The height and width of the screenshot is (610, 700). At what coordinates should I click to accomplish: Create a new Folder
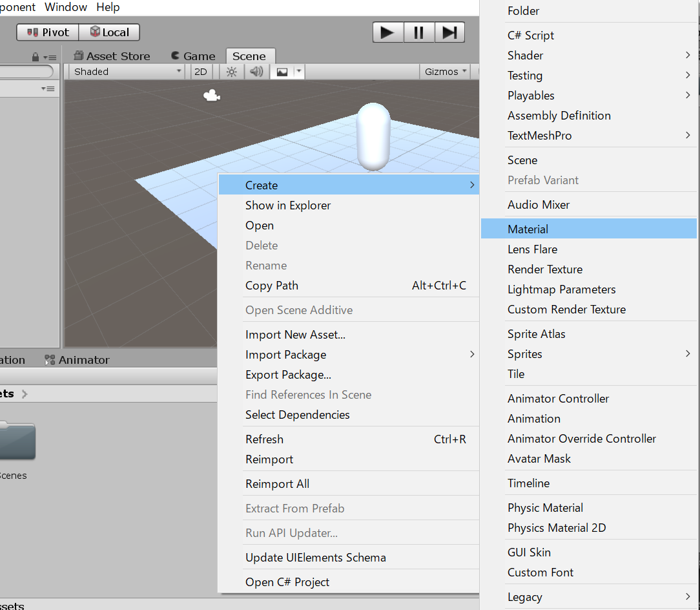tap(589, 11)
